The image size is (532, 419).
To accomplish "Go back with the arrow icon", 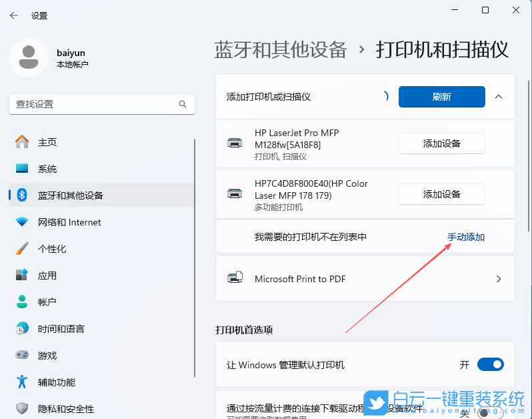I will tap(14, 15).
